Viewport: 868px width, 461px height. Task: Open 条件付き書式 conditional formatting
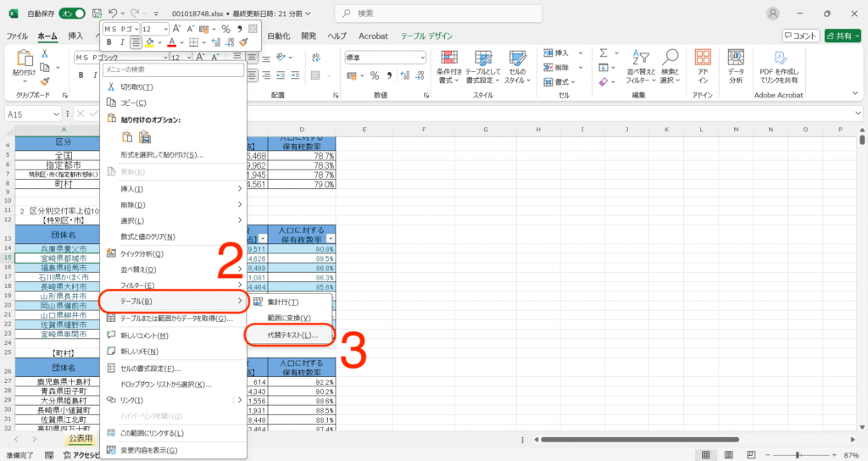coord(449,67)
